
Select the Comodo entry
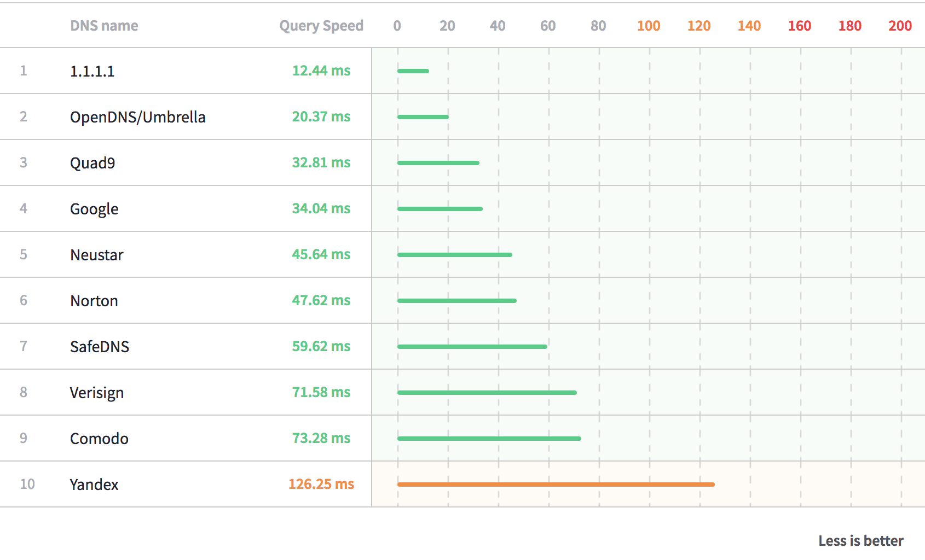99,438
